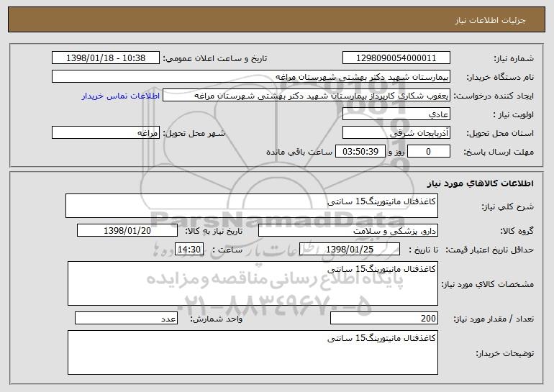Screen dimensions: 554x392
Task: Click the label شماره نیاز
Action: 514,59
